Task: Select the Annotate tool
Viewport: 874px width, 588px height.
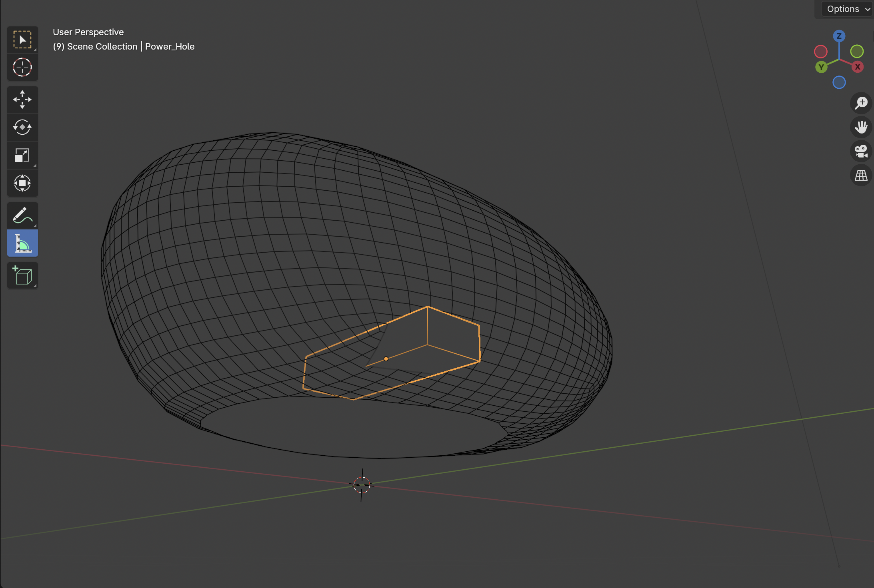Action: [22, 215]
